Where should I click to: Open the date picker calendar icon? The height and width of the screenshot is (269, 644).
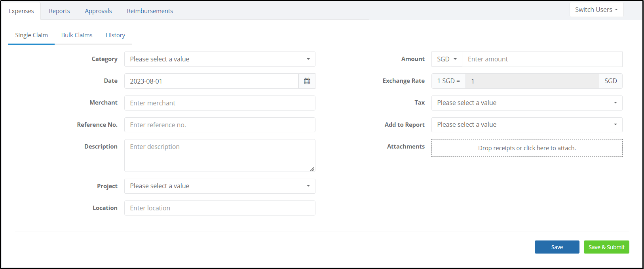pyautogui.click(x=307, y=81)
